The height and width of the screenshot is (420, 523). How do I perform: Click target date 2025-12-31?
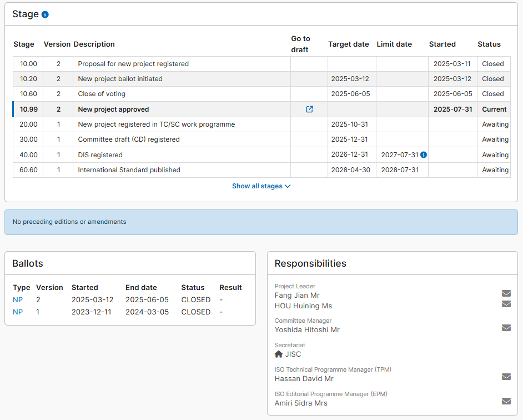coord(350,139)
